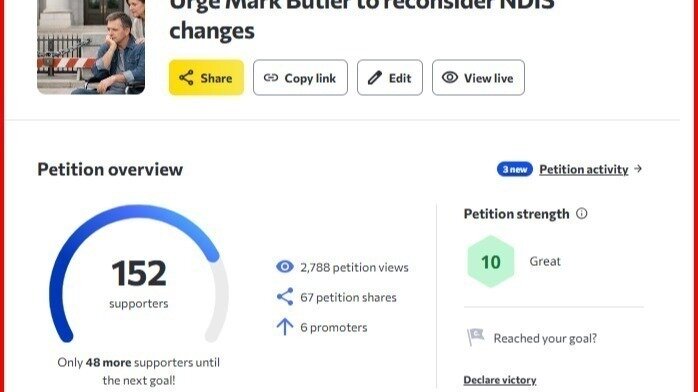This screenshot has width=698, height=392.
Task: Click the 3 new badge
Action: tap(515, 169)
